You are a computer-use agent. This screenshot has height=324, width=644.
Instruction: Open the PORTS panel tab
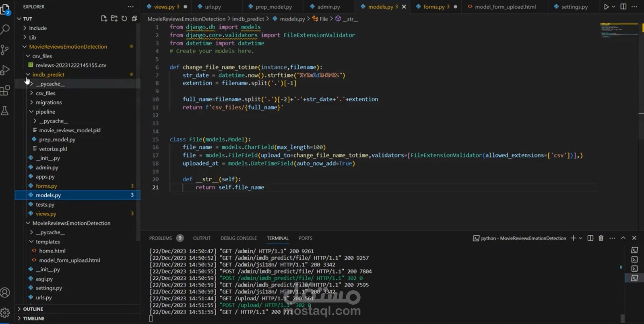[305, 238]
